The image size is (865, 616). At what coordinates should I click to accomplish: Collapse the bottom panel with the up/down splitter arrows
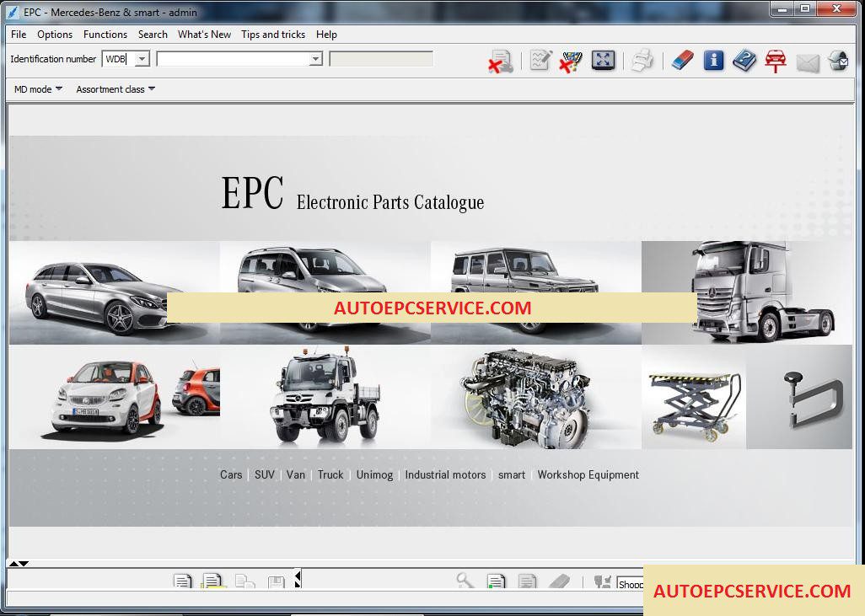tap(19, 563)
